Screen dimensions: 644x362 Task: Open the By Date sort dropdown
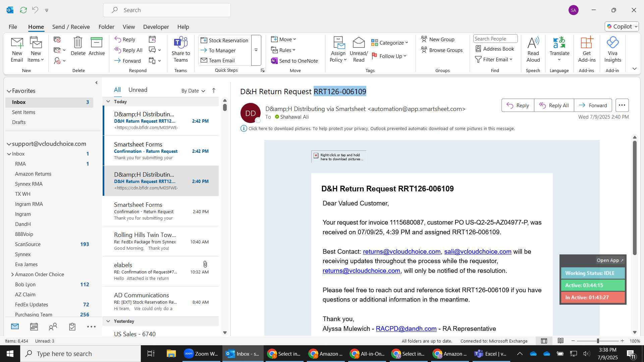193,91
